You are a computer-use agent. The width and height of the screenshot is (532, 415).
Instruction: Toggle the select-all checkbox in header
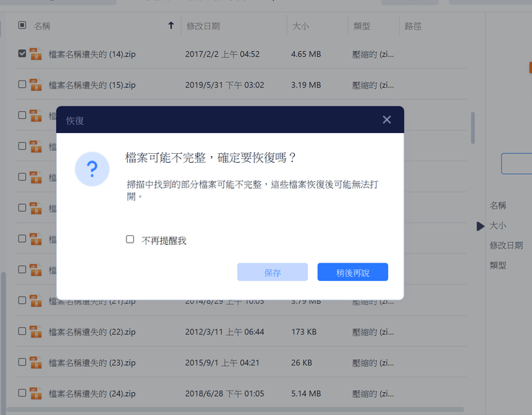pos(22,25)
